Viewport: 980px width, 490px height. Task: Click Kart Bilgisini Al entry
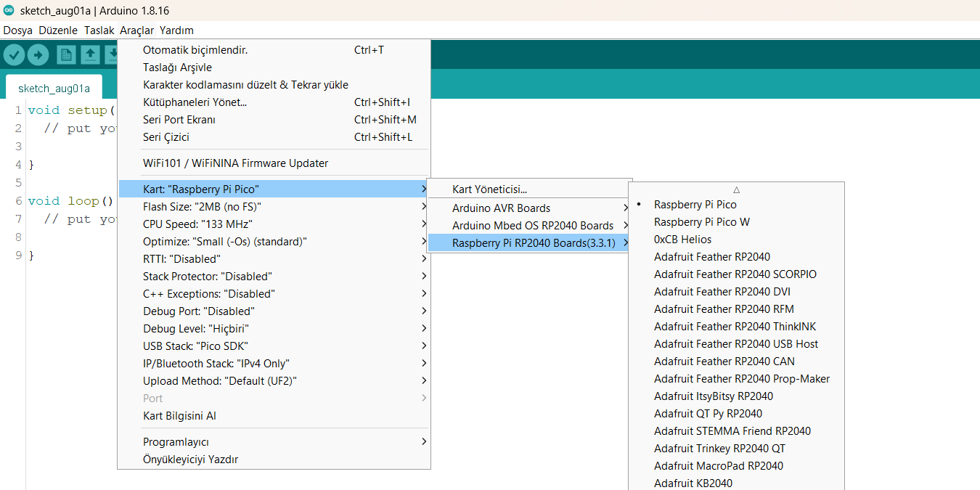point(179,416)
